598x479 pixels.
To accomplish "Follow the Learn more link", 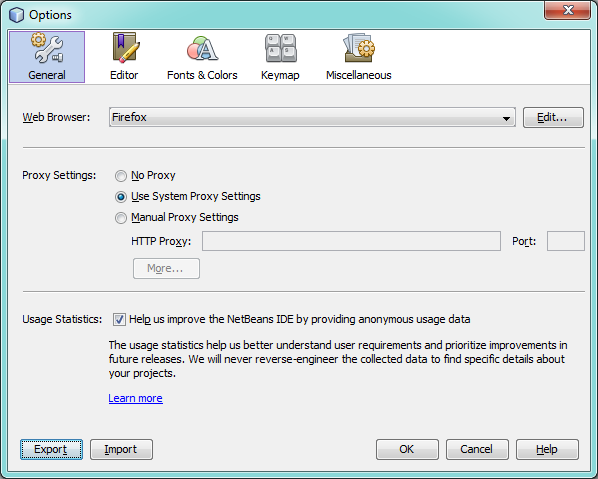I will click(x=135, y=398).
